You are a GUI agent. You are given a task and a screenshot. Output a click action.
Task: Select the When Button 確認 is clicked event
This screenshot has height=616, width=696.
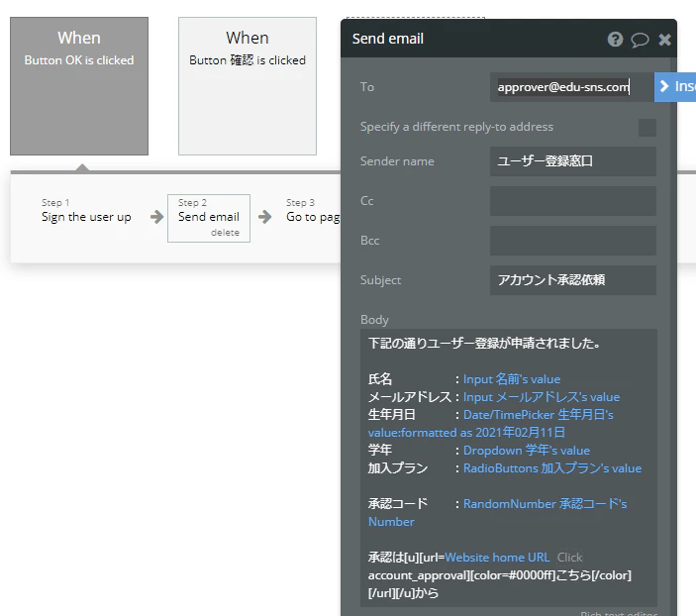point(248,86)
